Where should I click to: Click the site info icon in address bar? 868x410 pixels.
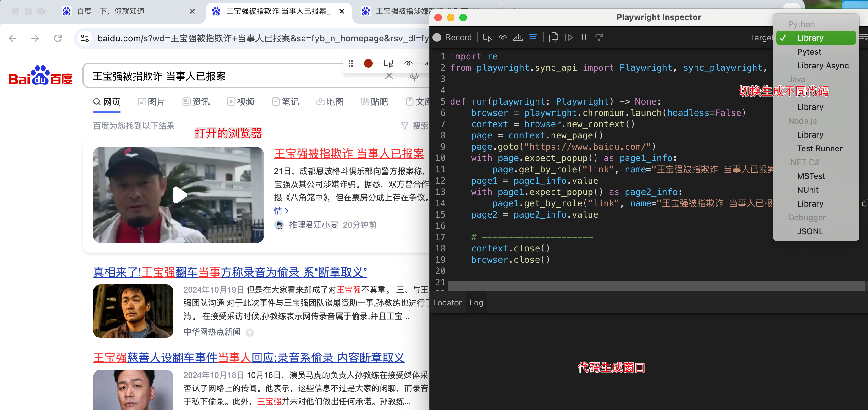point(85,38)
